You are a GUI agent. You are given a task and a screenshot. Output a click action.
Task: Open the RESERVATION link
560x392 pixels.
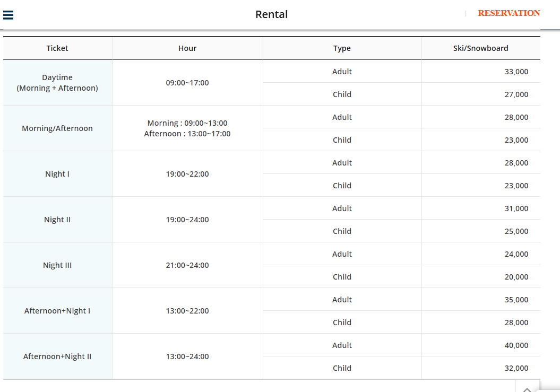coord(509,13)
